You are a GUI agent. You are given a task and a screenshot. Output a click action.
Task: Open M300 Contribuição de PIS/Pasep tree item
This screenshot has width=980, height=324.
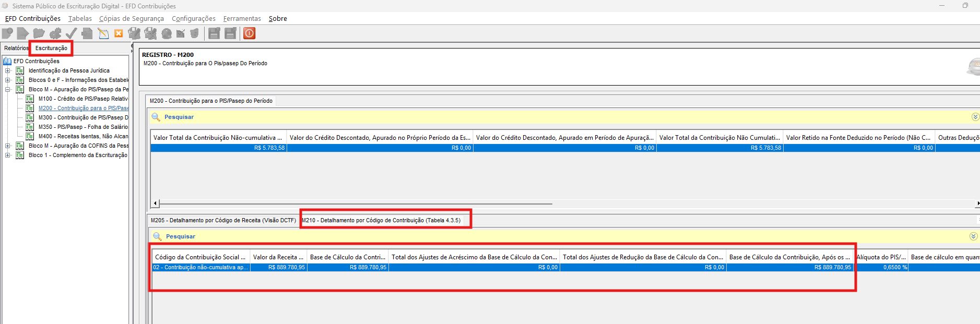click(x=83, y=117)
